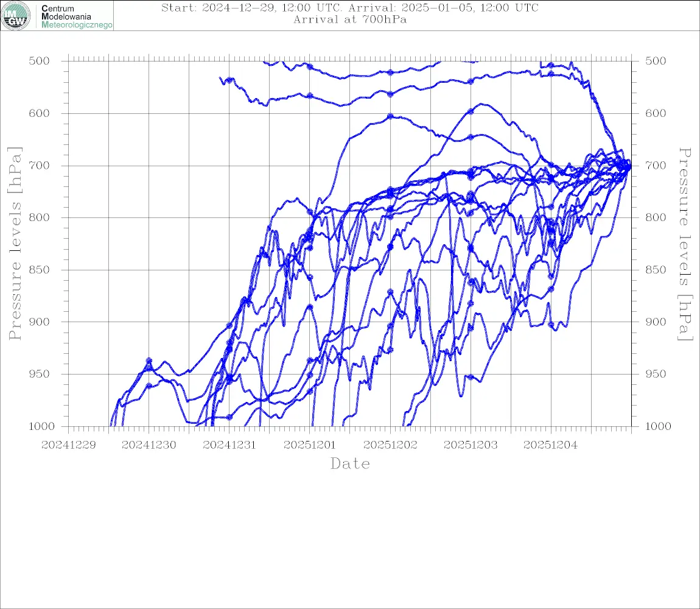The image size is (700, 609).
Task: Click the right axis 900 label
Action: 656,322
